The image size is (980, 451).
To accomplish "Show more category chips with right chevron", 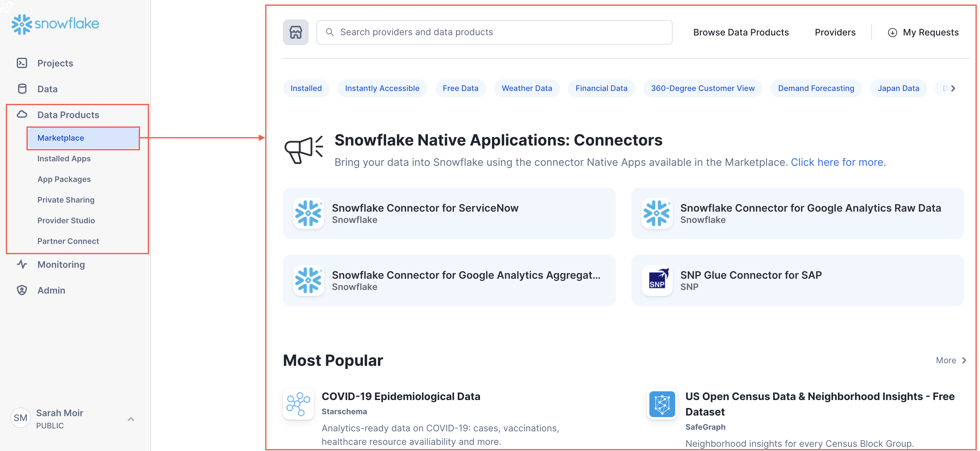I will coord(953,88).
